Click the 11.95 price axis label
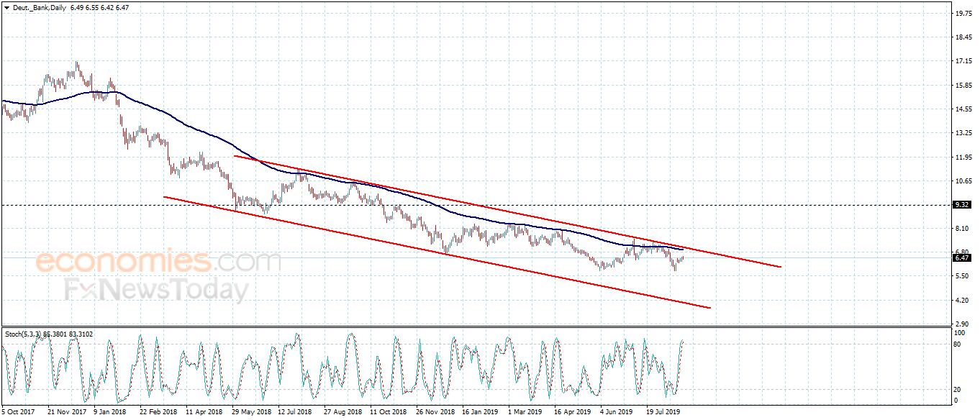 (x=964, y=157)
